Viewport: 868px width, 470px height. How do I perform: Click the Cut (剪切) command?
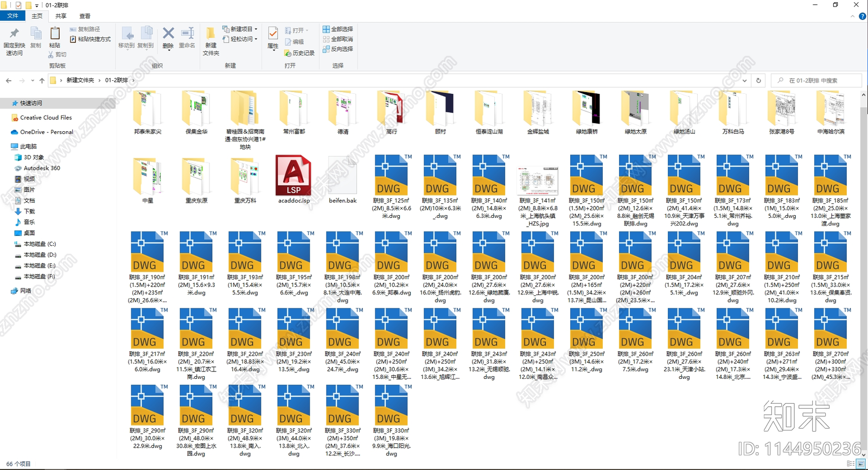[x=58, y=55]
